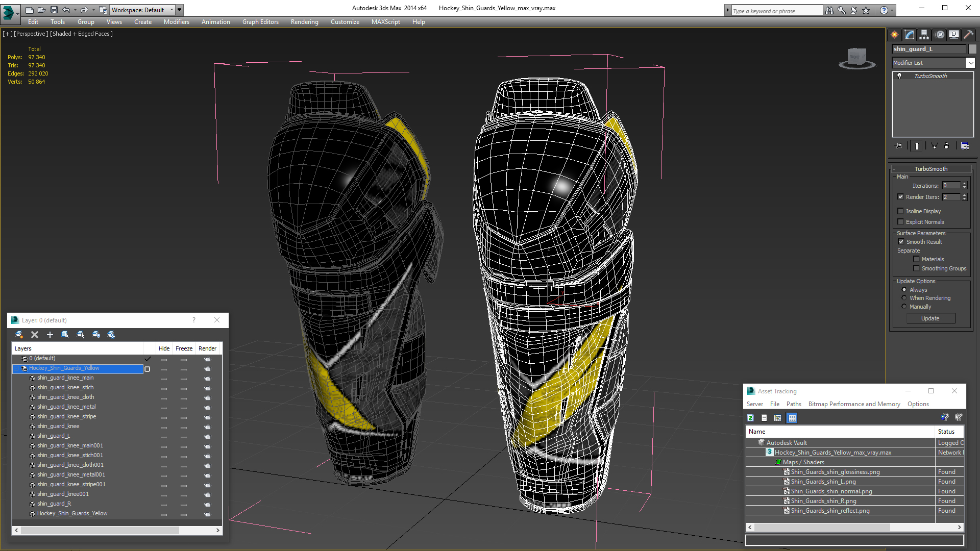Image resolution: width=980 pixels, height=551 pixels.
Task: Open the Modifiers menu
Action: pyautogui.click(x=176, y=22)
